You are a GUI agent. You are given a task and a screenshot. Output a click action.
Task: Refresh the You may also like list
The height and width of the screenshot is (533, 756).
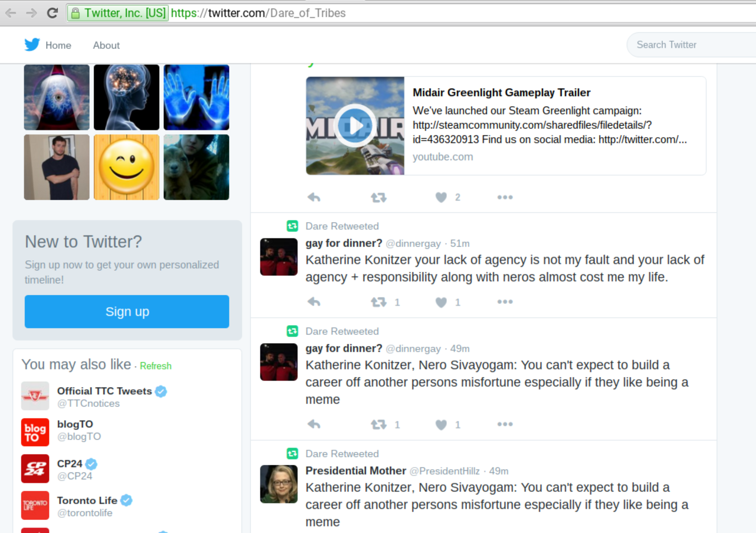[156, 366]
